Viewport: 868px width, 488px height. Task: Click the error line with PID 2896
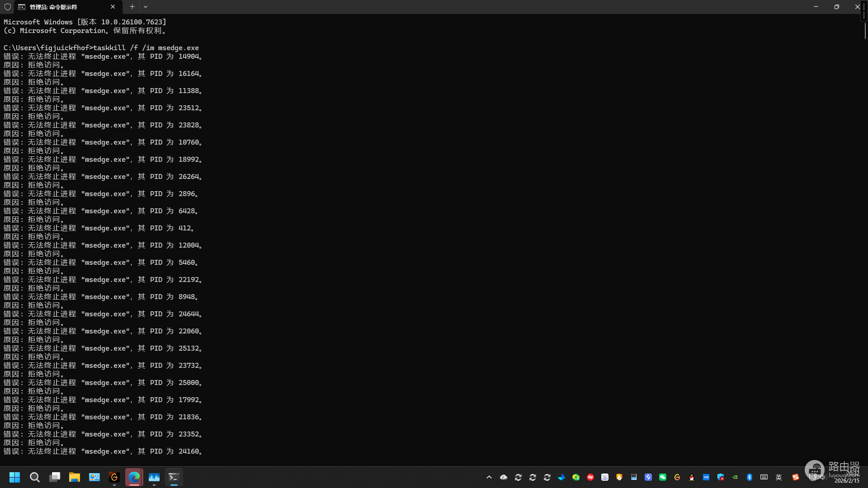(x=101, y=194)
